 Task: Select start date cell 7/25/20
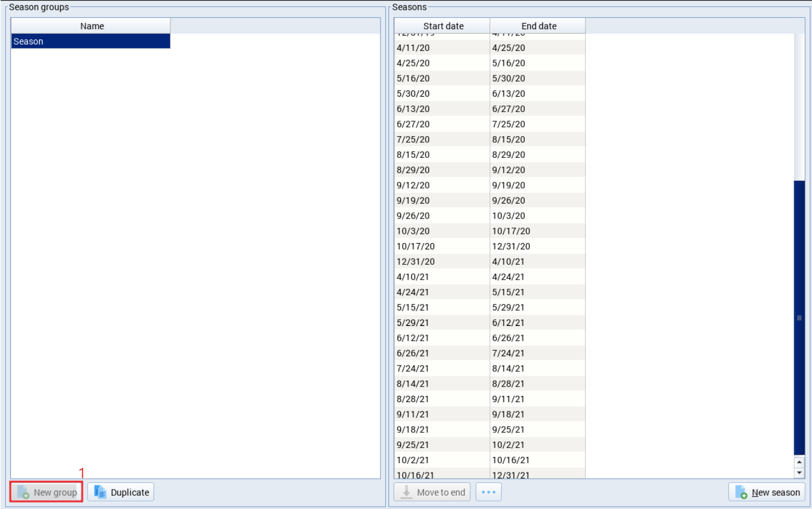(x=442, y=140)
